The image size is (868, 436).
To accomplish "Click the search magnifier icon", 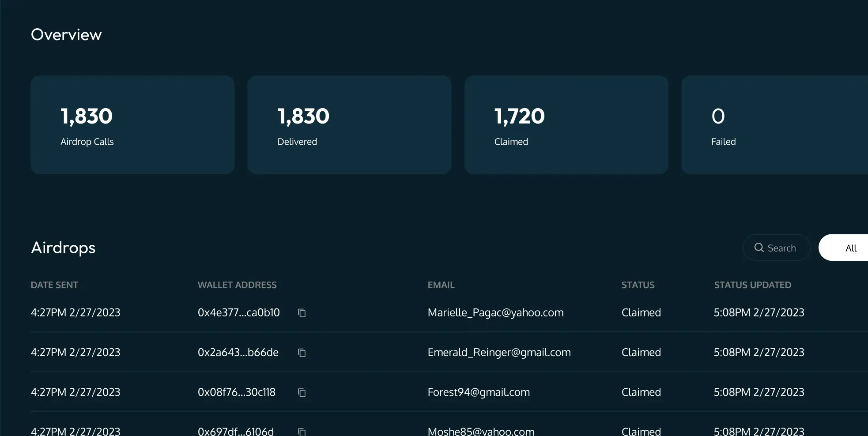I will (759, 248).
